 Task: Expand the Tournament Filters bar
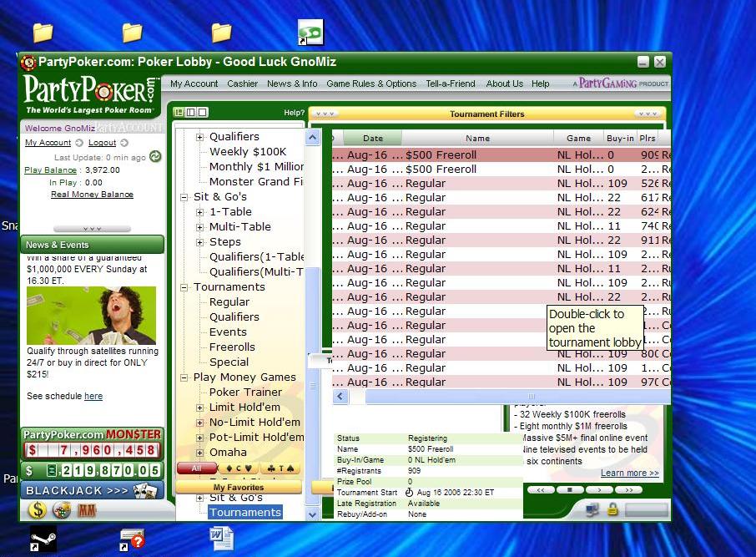pos(487,114)
